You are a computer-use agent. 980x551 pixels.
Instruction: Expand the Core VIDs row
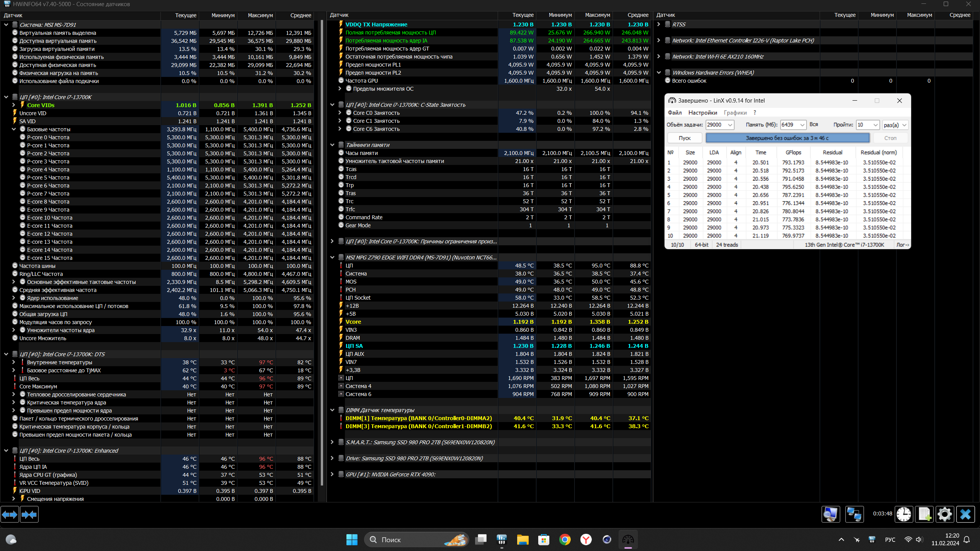click(x=14, y=105)
